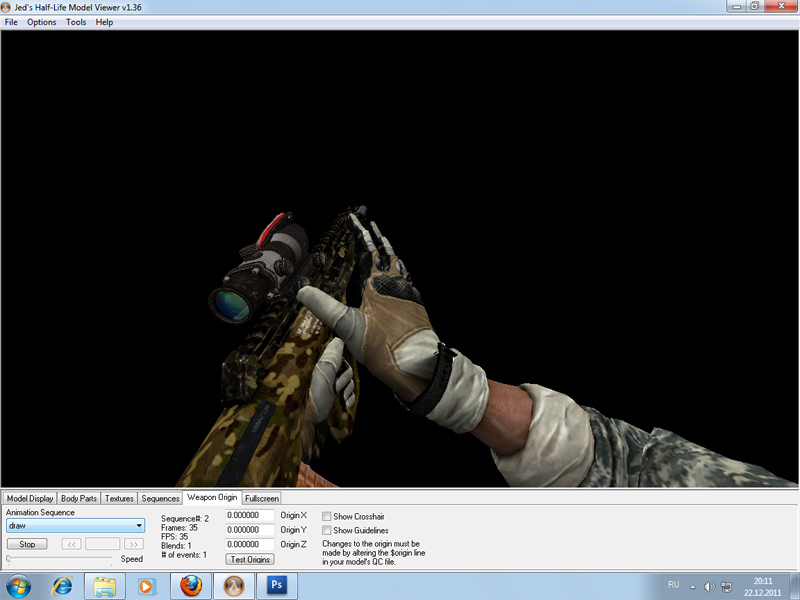800x600 pixels.
Task: Launch Internet Explorer from taskbar
Action: click(x=63, y=586)
